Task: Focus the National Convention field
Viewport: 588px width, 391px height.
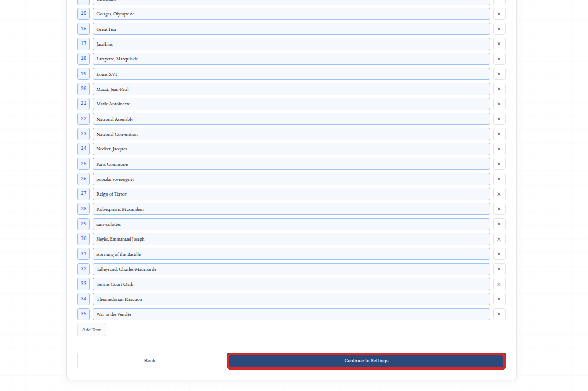Action: (291, 134)
